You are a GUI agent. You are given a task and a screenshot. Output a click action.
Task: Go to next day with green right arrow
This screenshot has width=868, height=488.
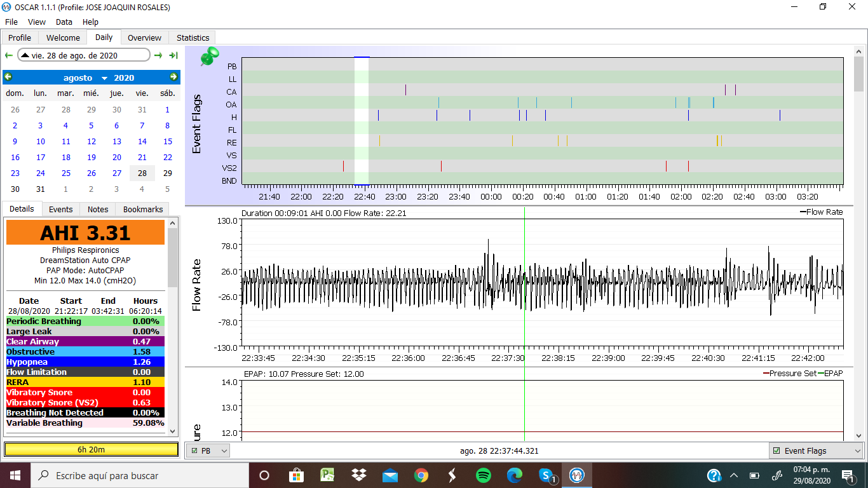[158, 55]
